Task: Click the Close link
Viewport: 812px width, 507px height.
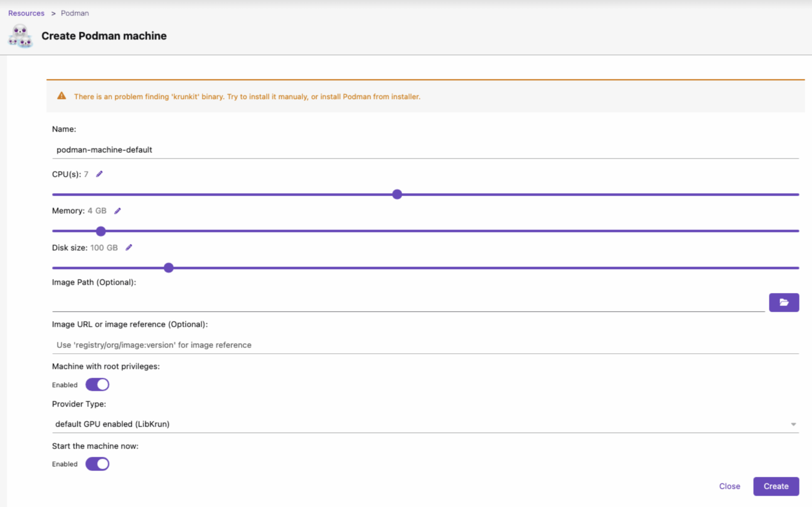Action: pyautogui.click(x=729, y=486)
